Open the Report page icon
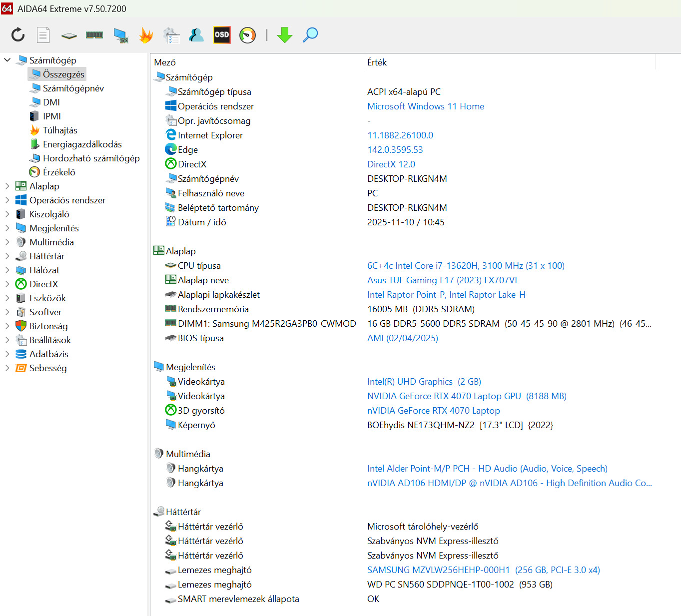 click(x=43, y=35)
